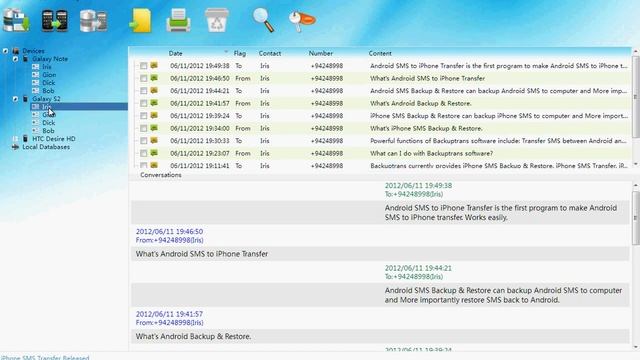Select row 'What's Android SMS to iPhone Transfer'

click(x=382, y=78)
